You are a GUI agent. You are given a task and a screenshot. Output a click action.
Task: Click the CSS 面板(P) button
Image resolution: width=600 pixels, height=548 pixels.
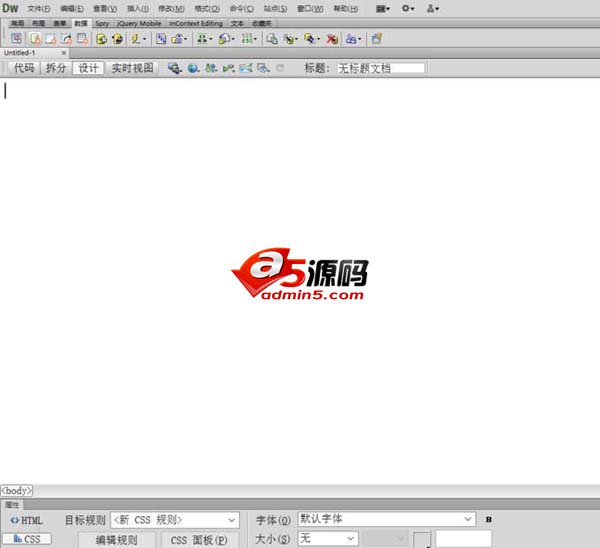point(199,540)
